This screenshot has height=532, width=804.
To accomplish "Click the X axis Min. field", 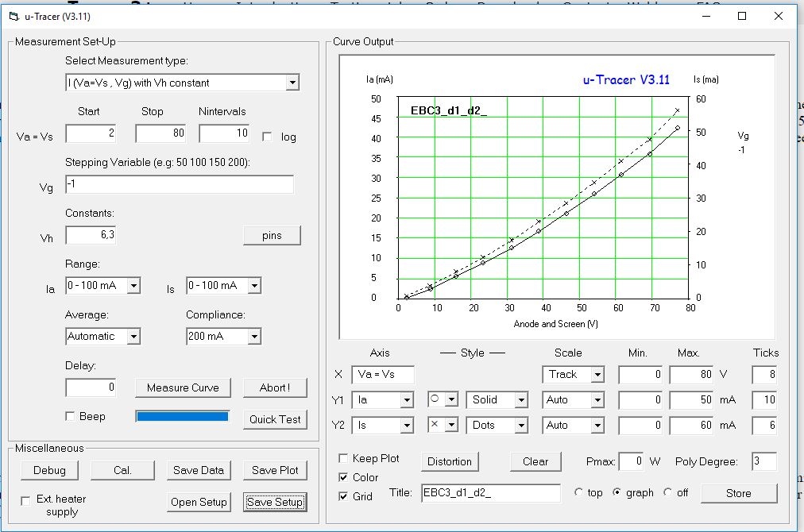I will tap(640, 375).
